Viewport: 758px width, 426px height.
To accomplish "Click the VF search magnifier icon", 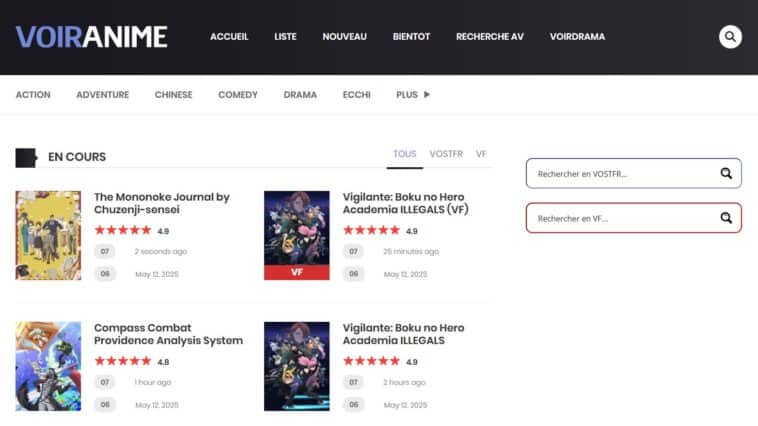I will pos(726,218).
